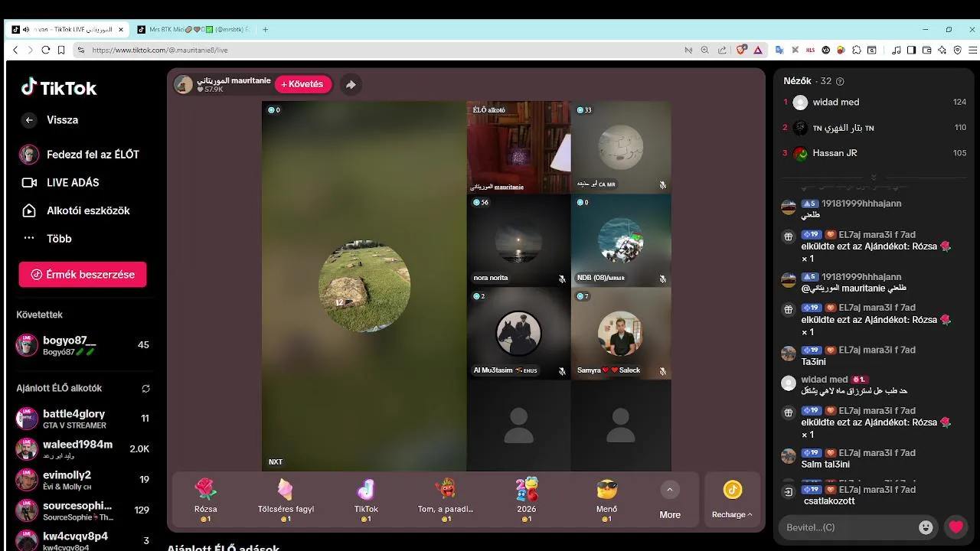
Task: Send the 2026 gift
Action: click(x=527, y=500)
